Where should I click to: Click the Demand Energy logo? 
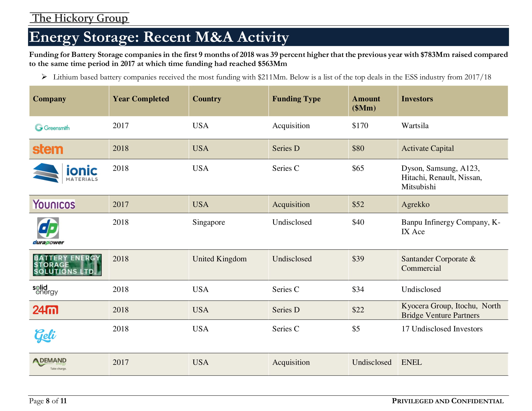tap(50, 364)
